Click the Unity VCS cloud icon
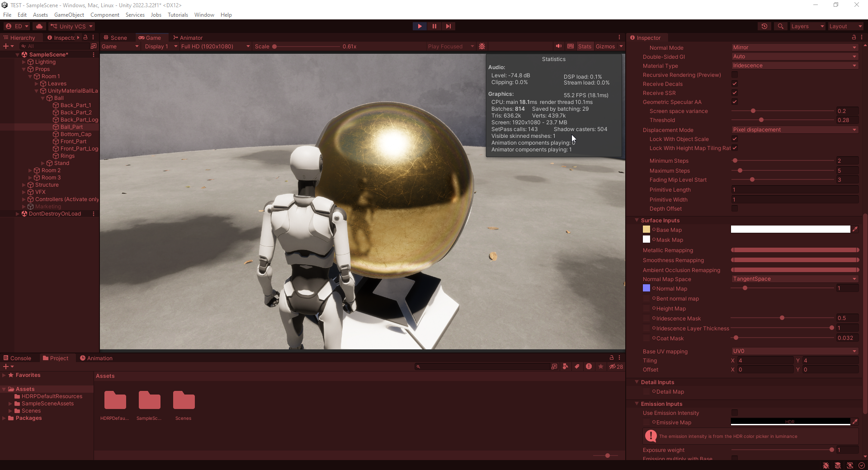This screenshot has height=470, width=868. tap(39, 26)
